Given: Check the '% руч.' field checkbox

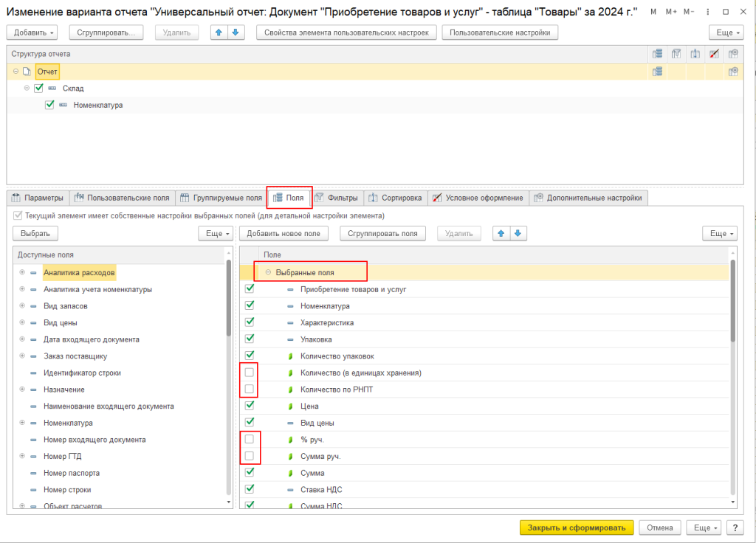Looking at the screenshot, I should [x=250, y=440].
